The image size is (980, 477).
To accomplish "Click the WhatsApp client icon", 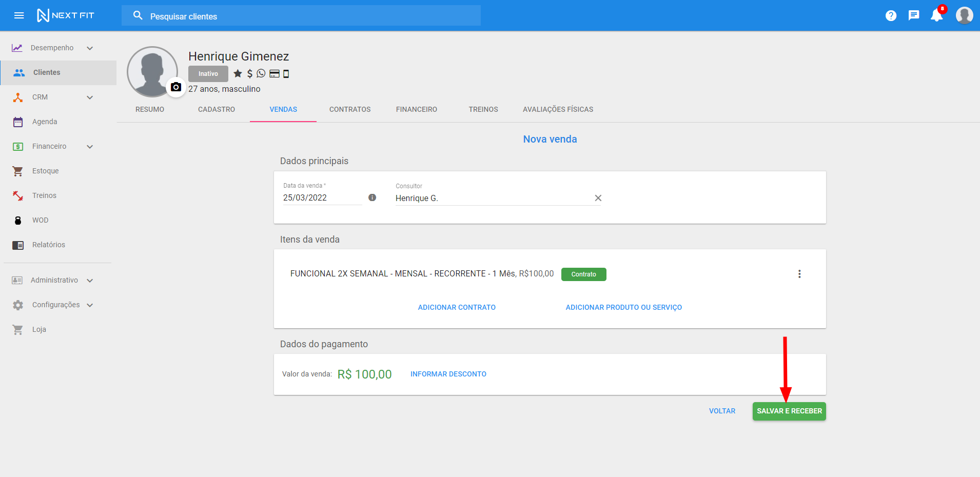I will [261, 73].
